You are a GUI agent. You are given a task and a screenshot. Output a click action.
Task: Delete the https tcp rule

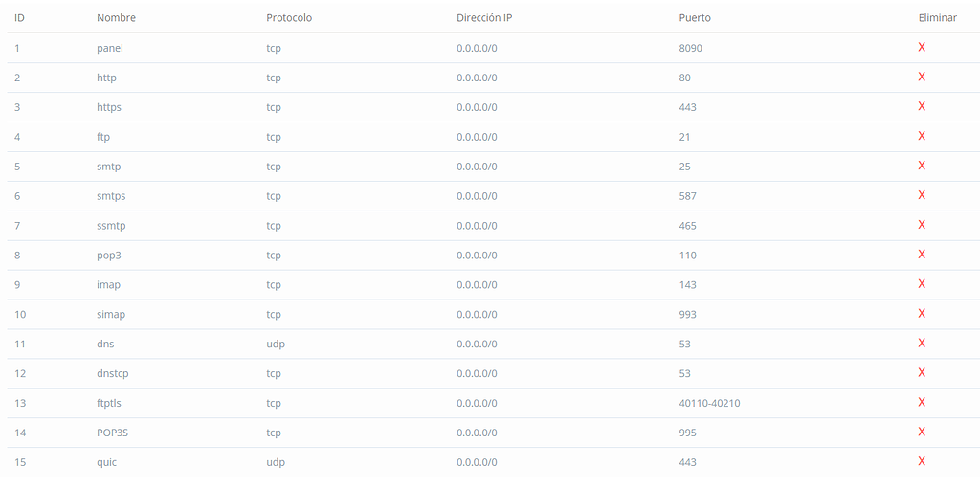click(922, 106)
